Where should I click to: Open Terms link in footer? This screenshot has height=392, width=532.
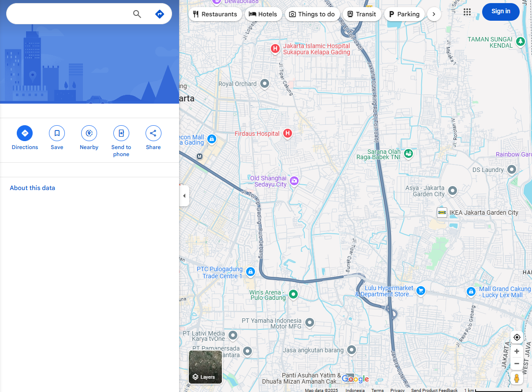click(378, 390)
